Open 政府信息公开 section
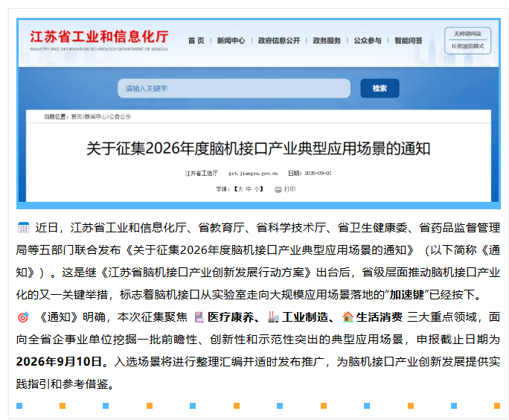Screen dimensions: 509x420 [x=279, y=41]
